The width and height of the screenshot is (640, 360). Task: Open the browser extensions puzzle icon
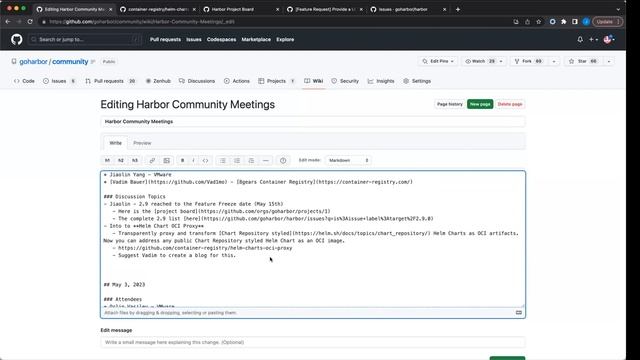pos(564,22)
